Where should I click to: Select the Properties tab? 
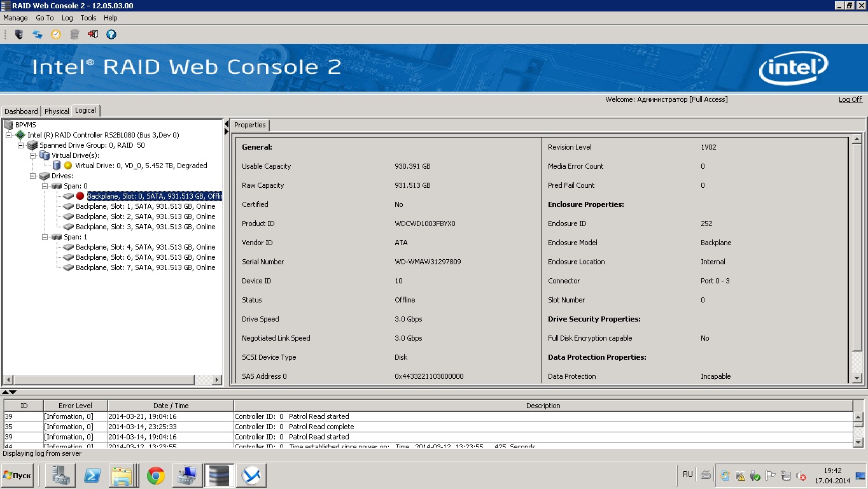[249, 125]
